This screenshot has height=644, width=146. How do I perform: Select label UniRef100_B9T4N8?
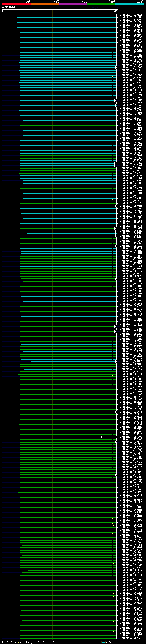tap(131, 296)
